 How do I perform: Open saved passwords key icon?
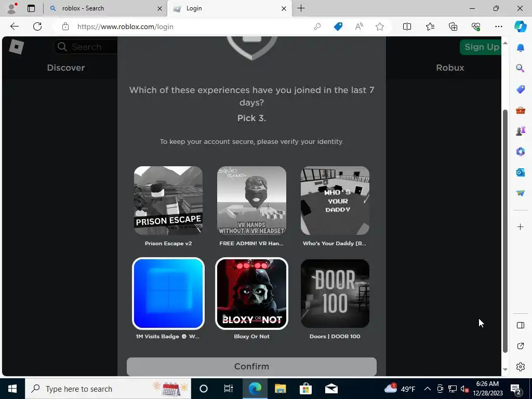point(317,26)
